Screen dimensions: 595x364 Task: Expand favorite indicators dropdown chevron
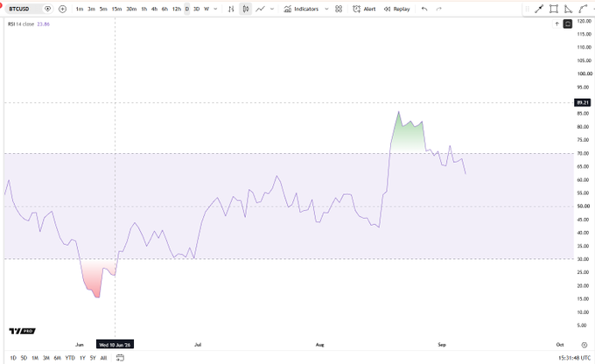point(326,9)
